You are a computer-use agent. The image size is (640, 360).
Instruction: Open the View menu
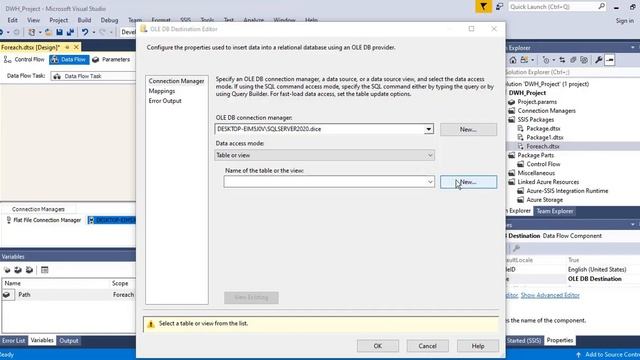33,20
